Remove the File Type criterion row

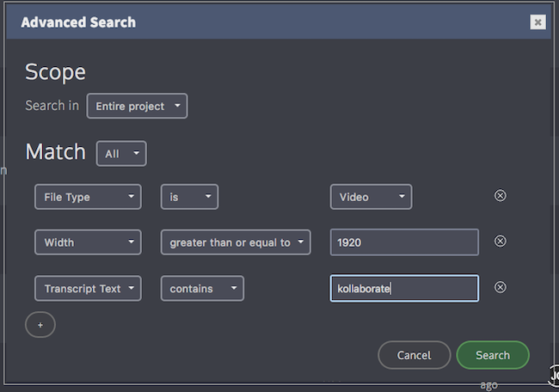501,196
